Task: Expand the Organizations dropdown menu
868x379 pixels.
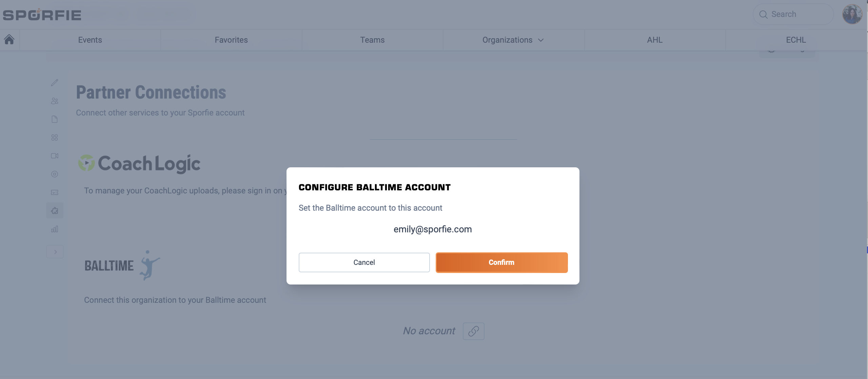Action: pos(513,40)
